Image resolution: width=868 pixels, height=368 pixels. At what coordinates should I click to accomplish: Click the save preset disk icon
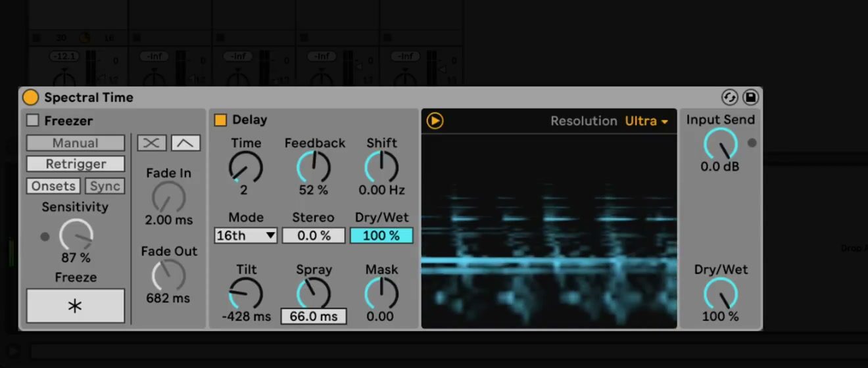(751, 97)
